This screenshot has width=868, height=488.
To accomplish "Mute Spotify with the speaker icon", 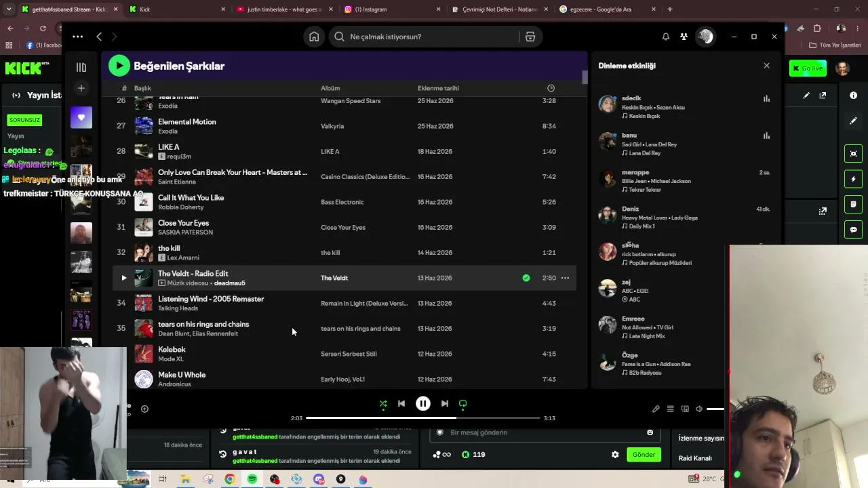I will [x=699, y=409].
